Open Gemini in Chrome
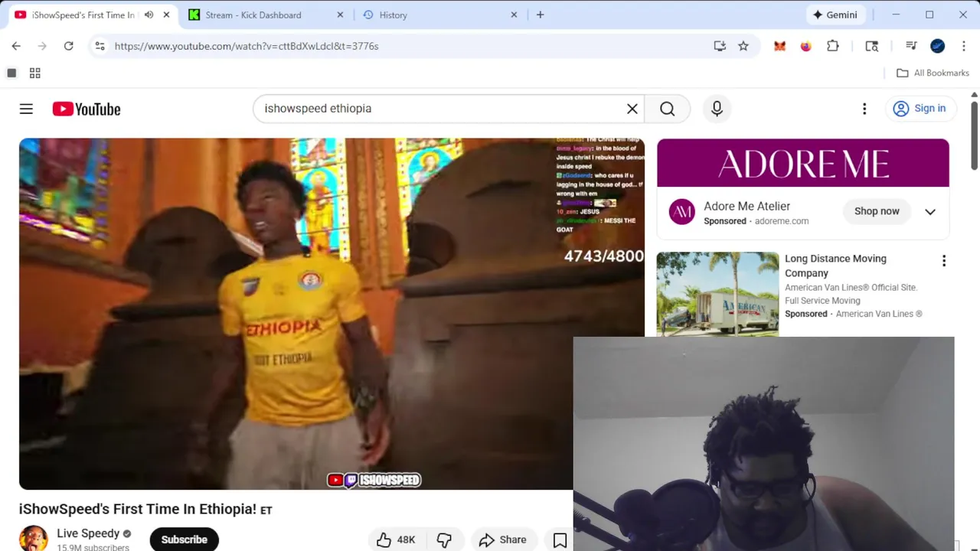The height and width of the screenshot is (551, 980). click(835, 15)
